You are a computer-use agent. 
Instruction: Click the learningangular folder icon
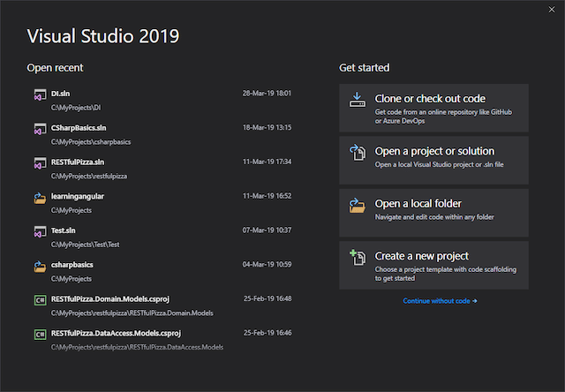click(x=40, y=198)
